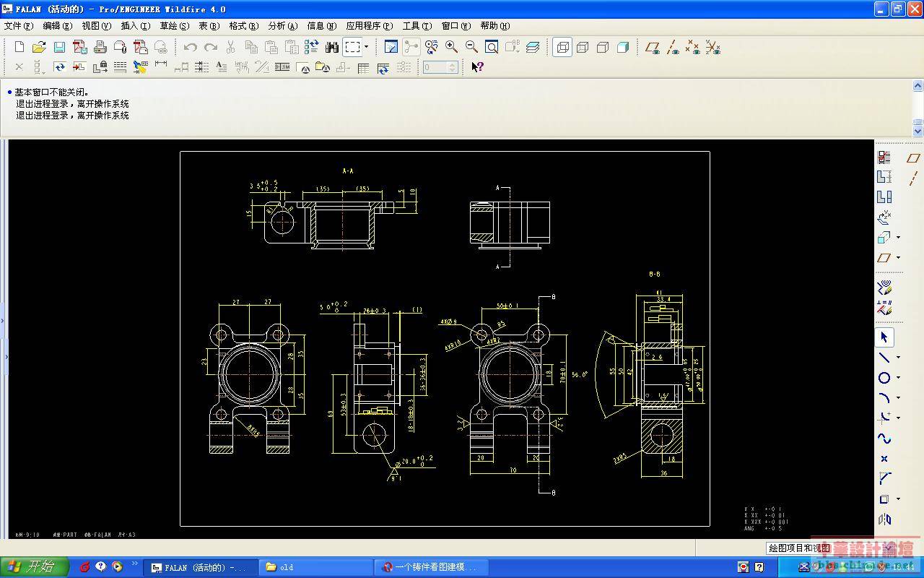The image size is (924, 578).
Task: Open the 视图(V) menu
Action: click(97, 26)
